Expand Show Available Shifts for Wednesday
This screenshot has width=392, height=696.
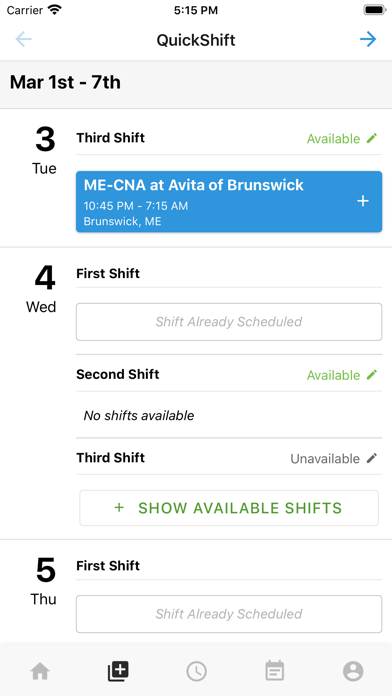[x=229, y=508]
